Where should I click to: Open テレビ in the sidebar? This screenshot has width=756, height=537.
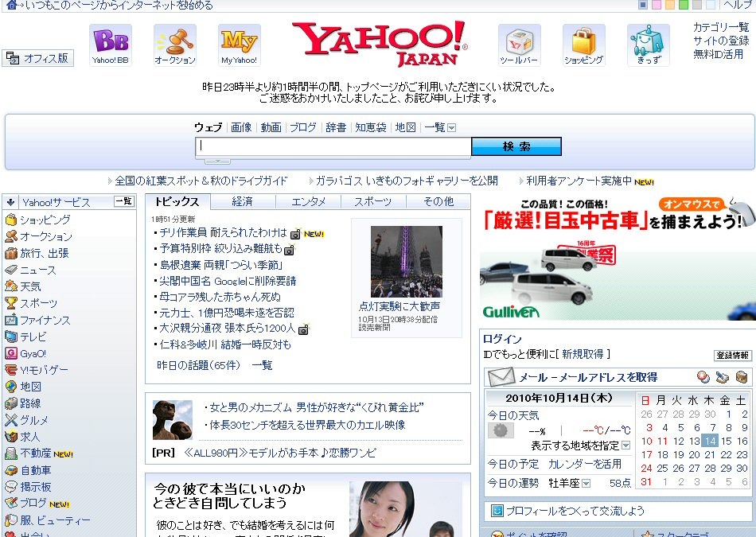coord(33,337)
